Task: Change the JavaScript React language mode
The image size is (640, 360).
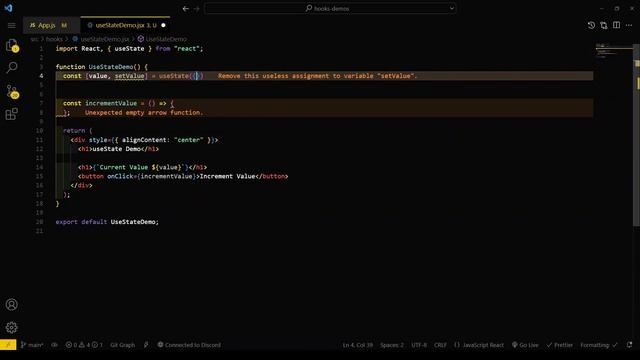Action: (x=479, y=345)
